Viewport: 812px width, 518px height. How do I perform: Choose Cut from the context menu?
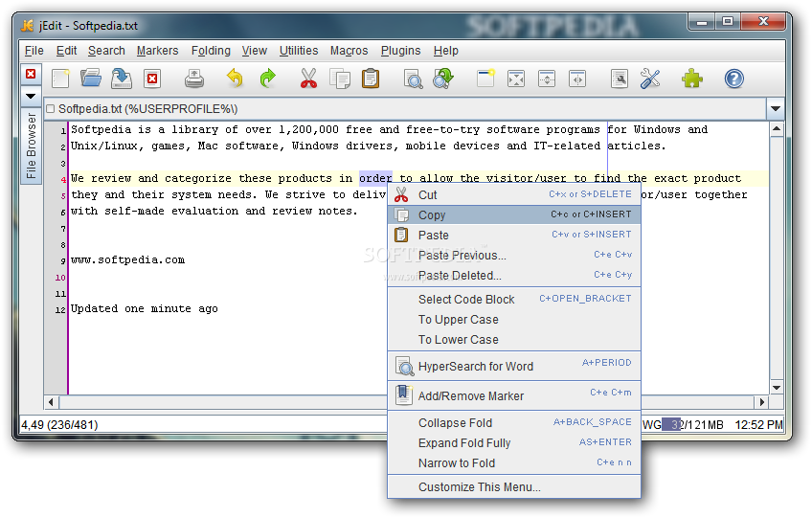(x=514, y=194)
